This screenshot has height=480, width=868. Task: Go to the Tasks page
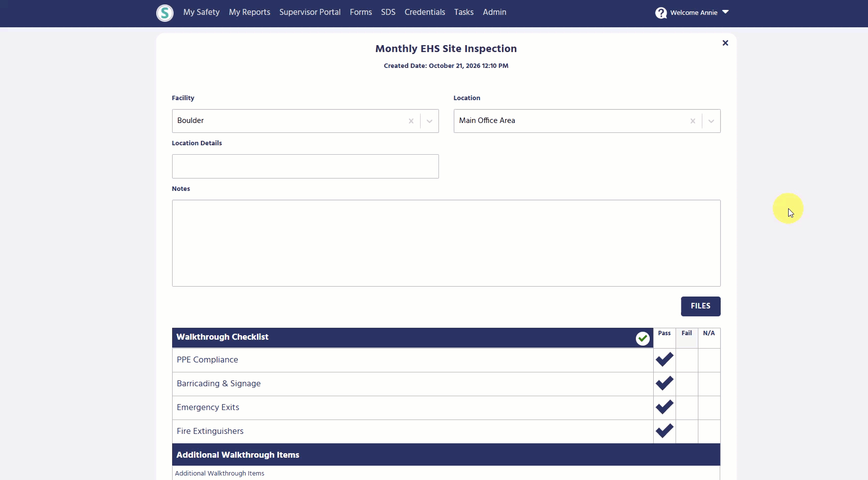pyautogui.click(x=464, y=12)
